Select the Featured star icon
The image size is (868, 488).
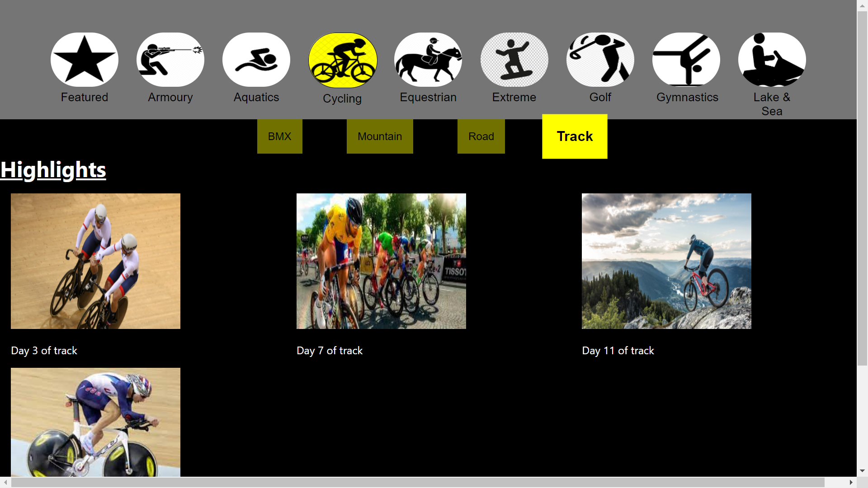click(85, 60)
